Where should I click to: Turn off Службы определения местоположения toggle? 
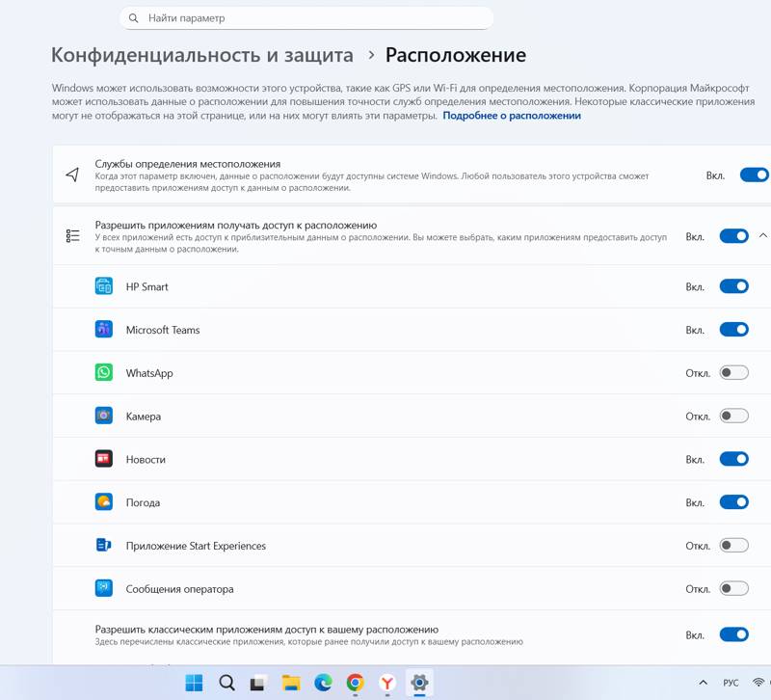[x=755, y=175]
